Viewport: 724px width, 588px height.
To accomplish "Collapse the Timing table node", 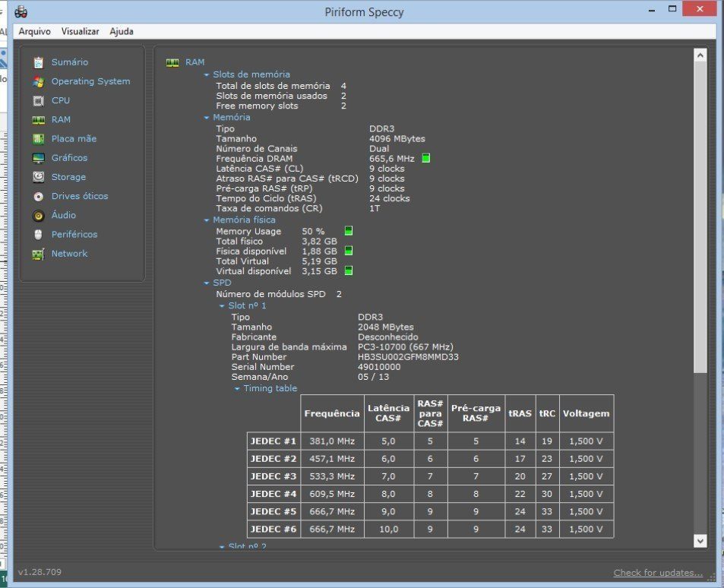I will [x=237, y=389].
